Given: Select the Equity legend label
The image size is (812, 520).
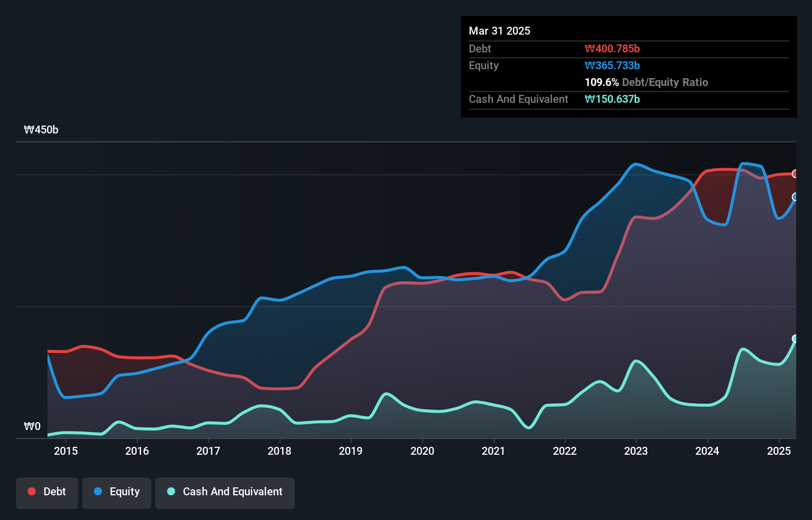Looking at the screenshot, I should [125, 491].
